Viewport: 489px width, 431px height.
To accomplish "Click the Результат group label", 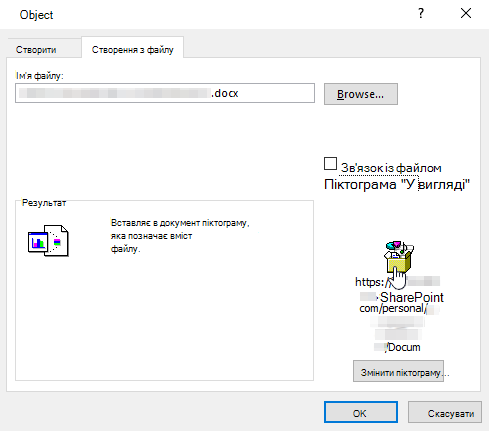I will (44, 203).
